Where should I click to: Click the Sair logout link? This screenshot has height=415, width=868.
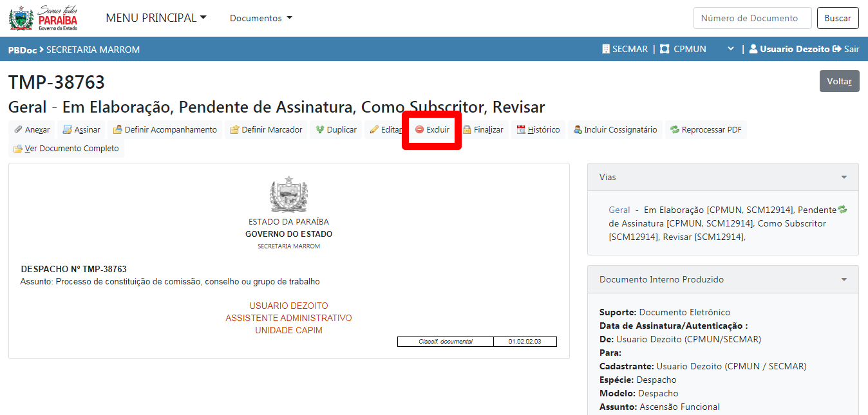pyautogui.click(x=846, y=49)
